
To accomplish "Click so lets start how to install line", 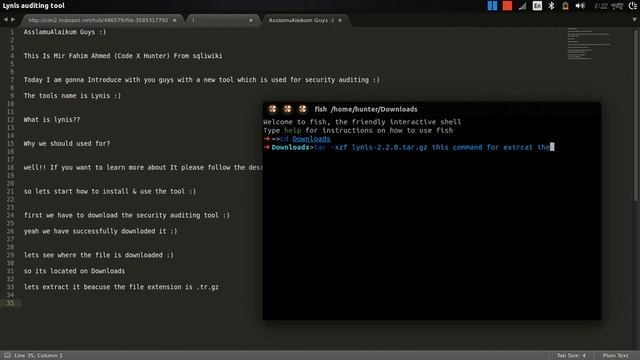I will coord(110,191).
